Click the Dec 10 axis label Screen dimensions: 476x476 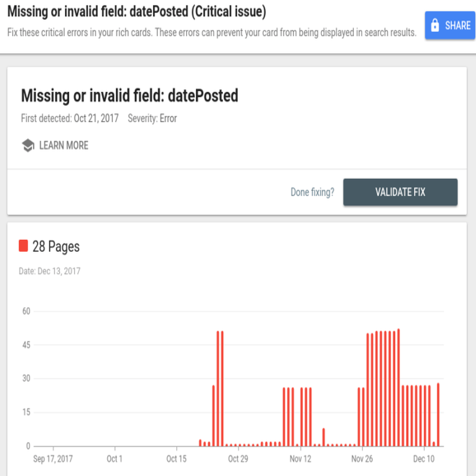coord(424,459)
